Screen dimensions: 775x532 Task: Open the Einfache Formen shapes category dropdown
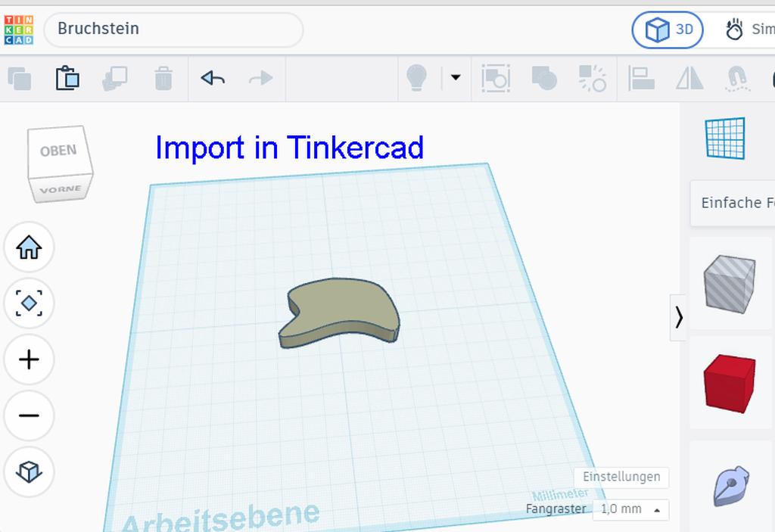point(733,203)
